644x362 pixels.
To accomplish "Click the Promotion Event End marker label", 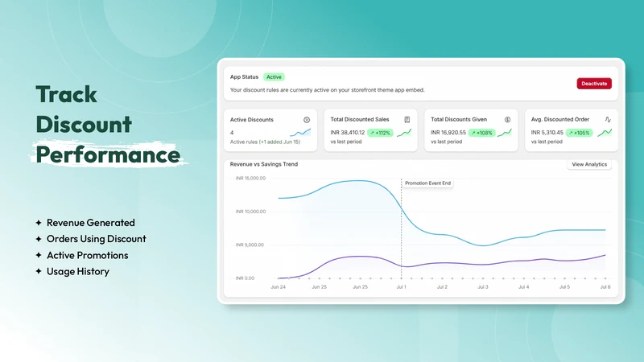I will 427,183.
